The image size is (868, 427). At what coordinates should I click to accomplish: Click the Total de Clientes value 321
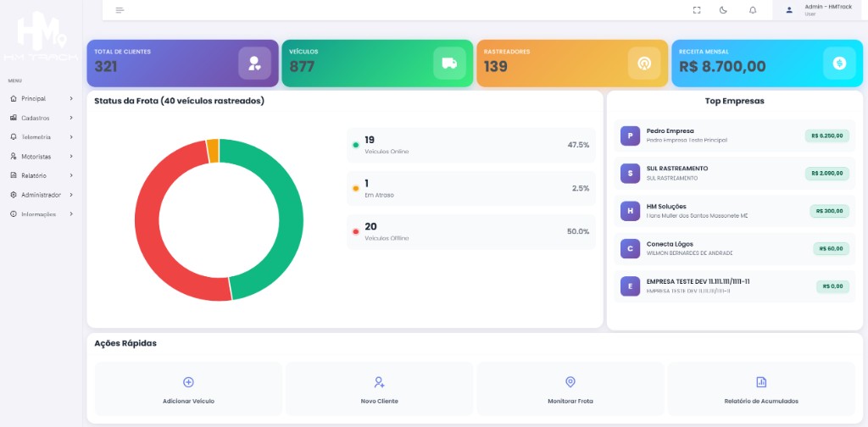coord(106,67)
